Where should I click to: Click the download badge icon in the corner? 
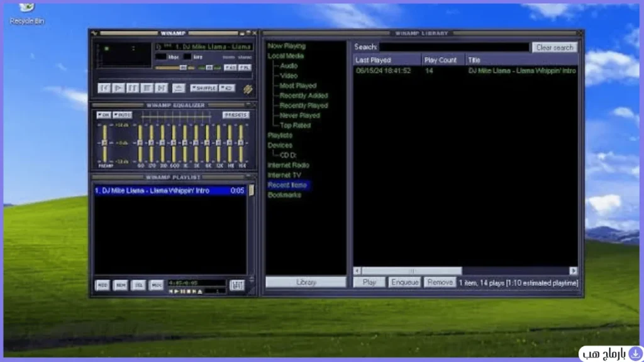click(x=635, y=353)
